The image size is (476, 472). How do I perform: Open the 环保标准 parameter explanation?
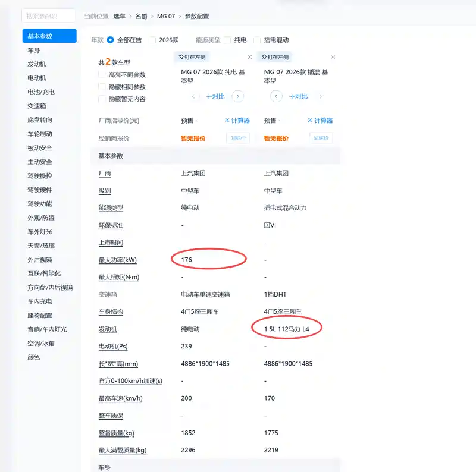111,225
